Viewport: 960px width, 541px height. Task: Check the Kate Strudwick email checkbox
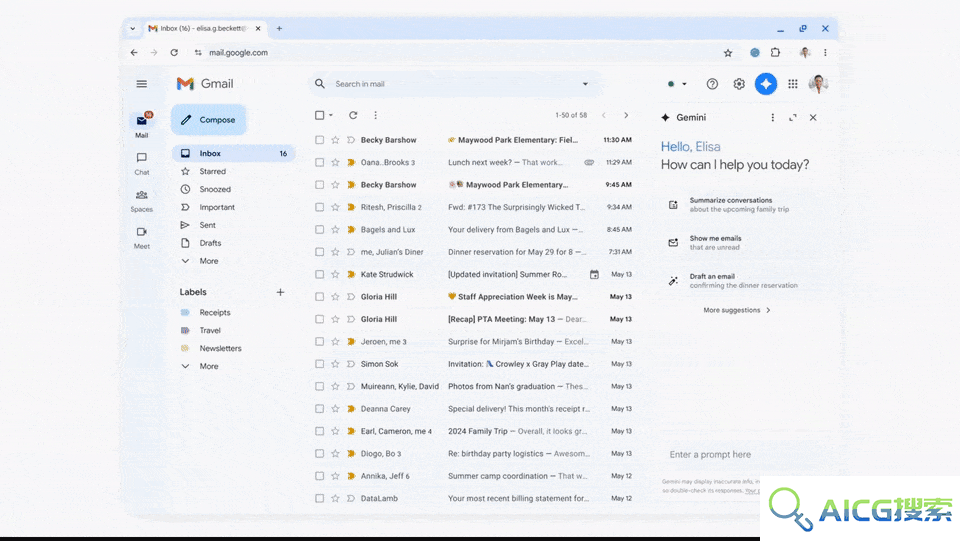[x=320, y=275]
